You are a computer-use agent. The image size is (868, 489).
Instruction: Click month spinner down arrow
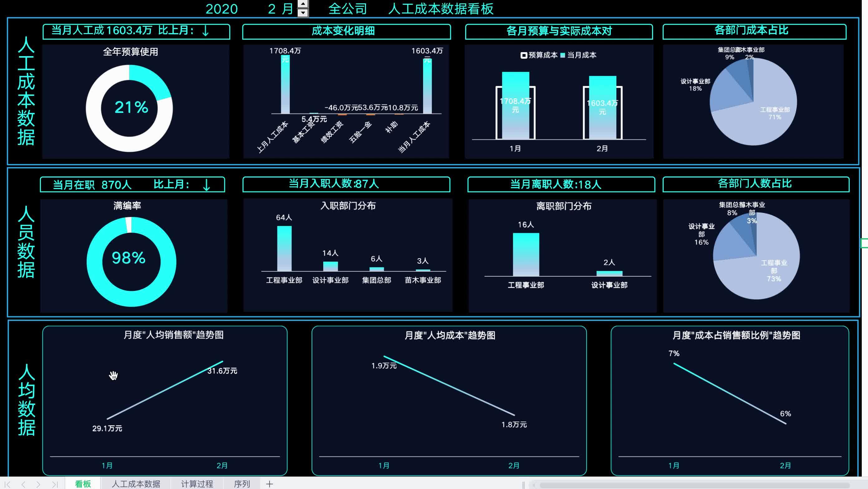(x=303, y=13)
